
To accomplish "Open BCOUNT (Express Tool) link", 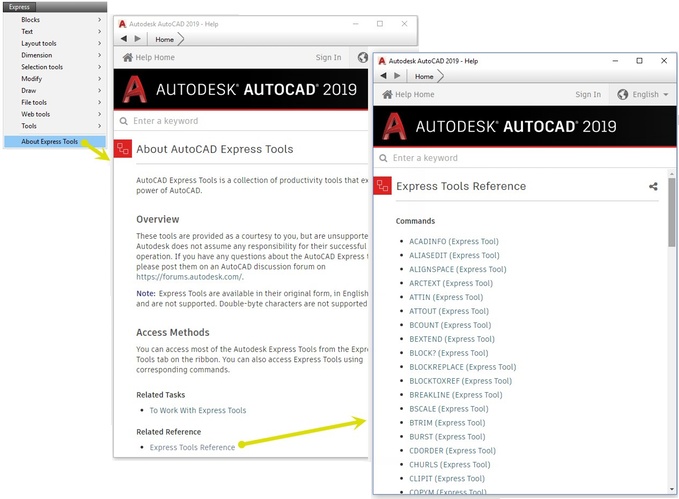I will (450, 325).
